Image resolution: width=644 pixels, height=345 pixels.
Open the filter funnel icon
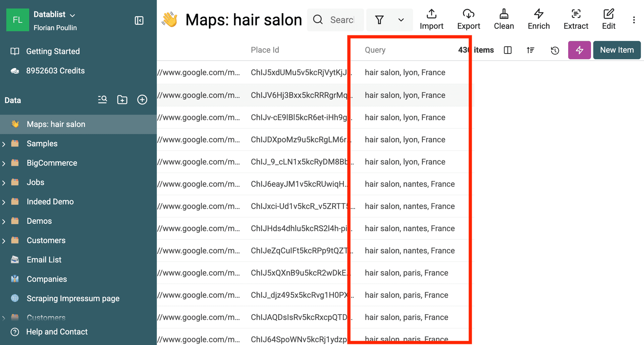[x=379, y=20]
